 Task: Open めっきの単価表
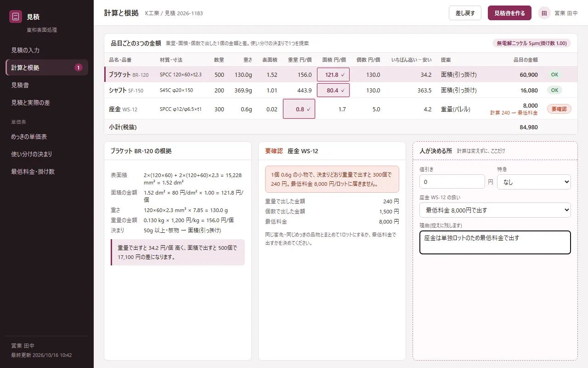coord(47,137)
